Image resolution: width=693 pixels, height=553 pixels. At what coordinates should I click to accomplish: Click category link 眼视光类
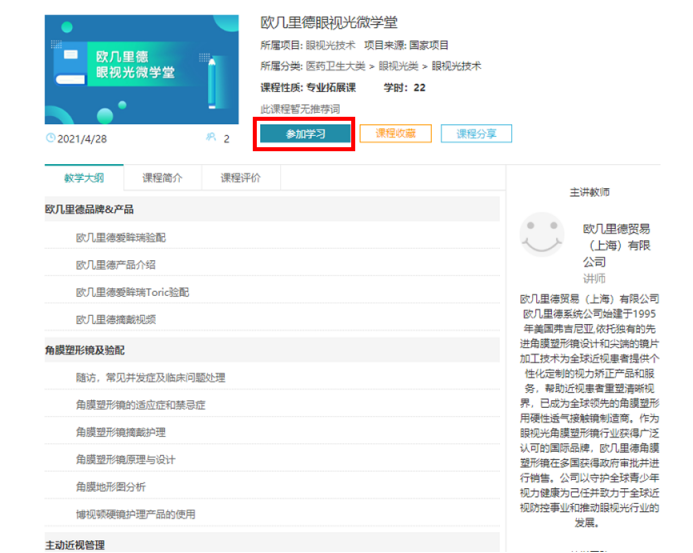click(398, 66)
